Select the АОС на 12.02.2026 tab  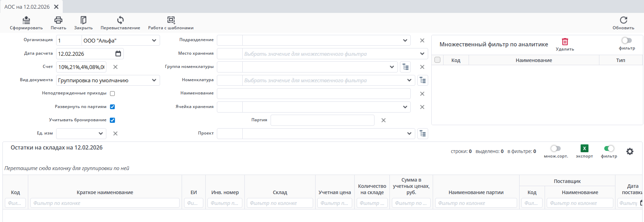[x=27, y=7]
